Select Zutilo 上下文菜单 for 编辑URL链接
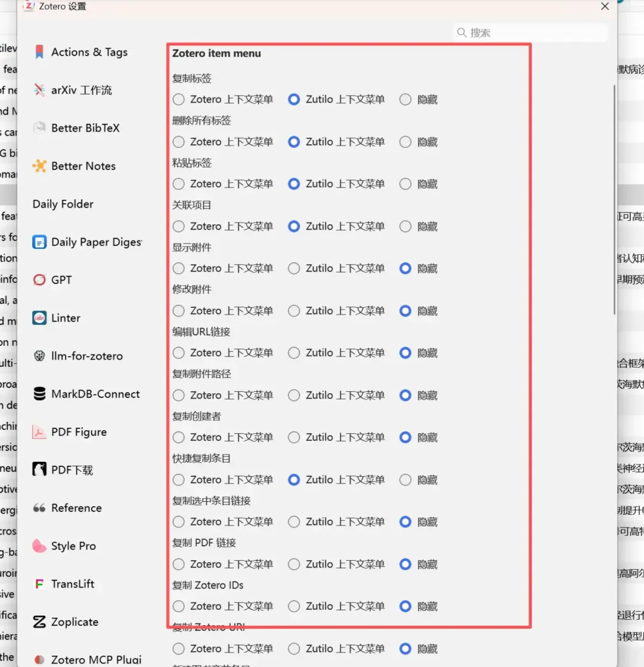Screen dimensions: 644x667 (294, 353)
